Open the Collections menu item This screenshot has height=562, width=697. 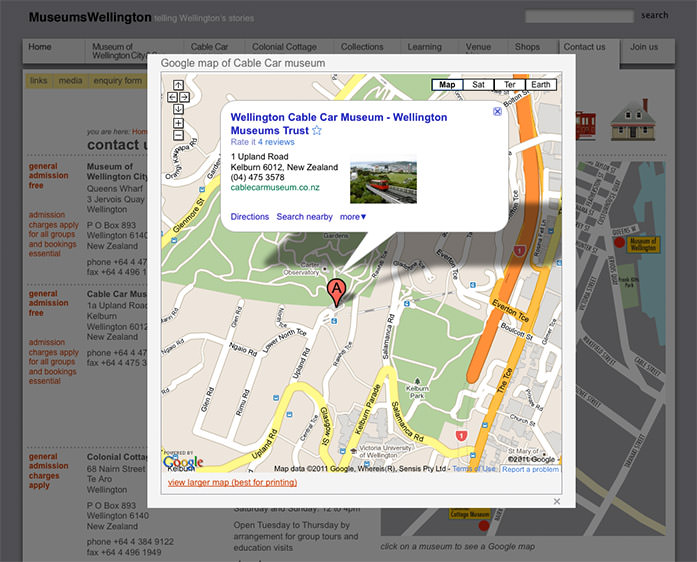[362, 47]
